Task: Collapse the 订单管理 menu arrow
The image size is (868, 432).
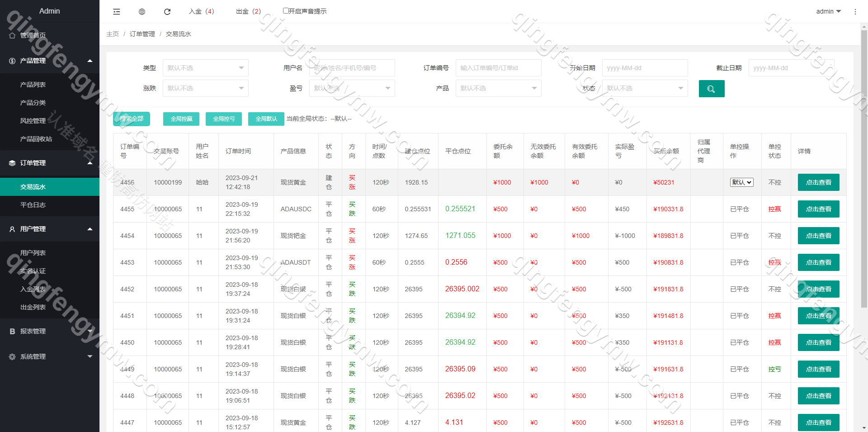Action: [90, 163]
